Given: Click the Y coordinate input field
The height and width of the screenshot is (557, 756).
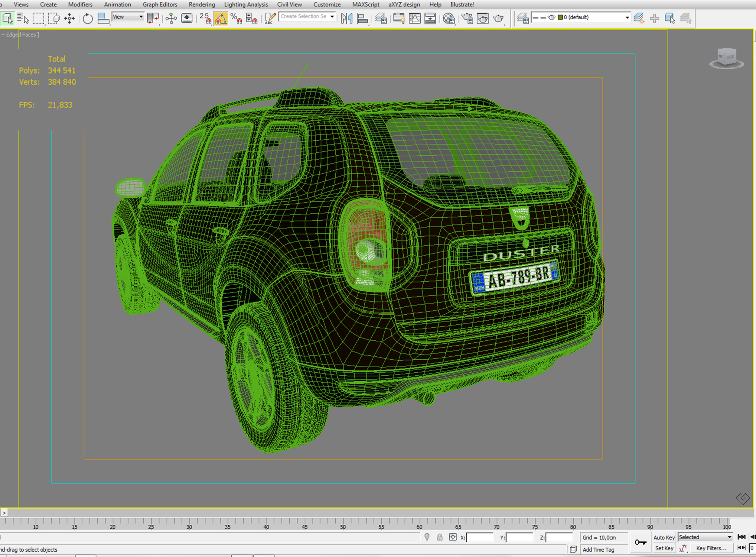Looking at the screenshot, I should 519,537.
